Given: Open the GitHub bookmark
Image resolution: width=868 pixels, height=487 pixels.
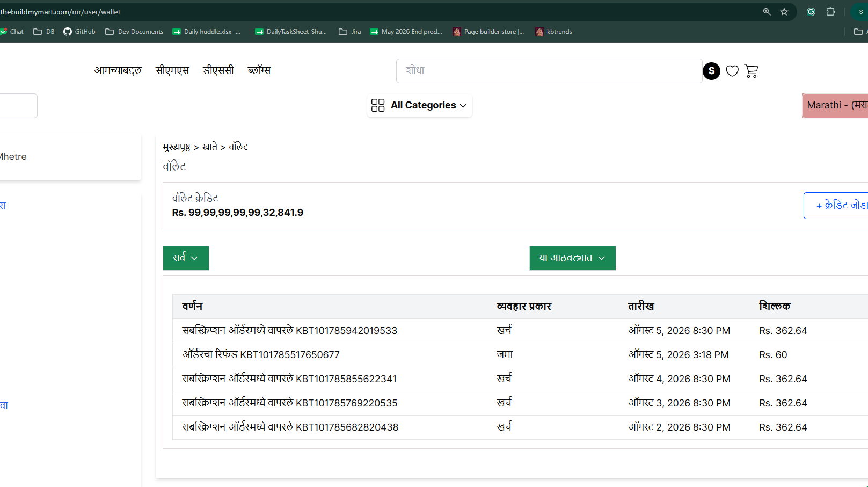Looking at the screenshot, I should click(x=79, y=32).
